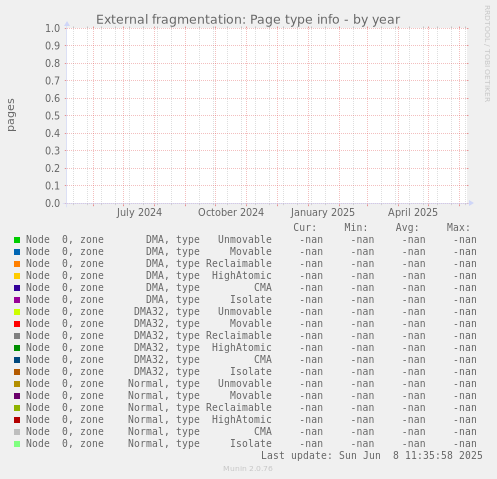This screenshot has width=497, height=479.
Task: Select legend text 'Normal, type Movable'
Action: [200, 396]
